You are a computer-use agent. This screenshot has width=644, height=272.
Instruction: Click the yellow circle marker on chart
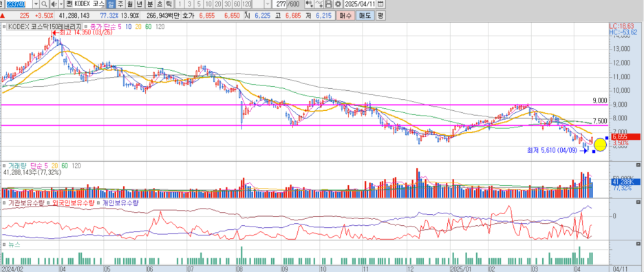600,145
